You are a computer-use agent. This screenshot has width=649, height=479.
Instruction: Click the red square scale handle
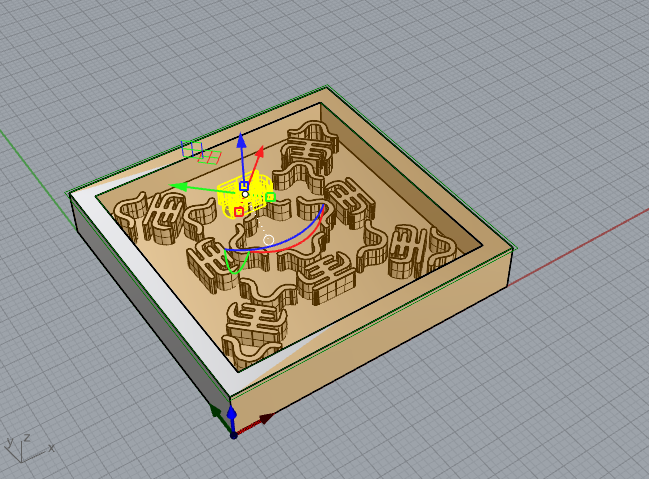[x=238, y=212]
